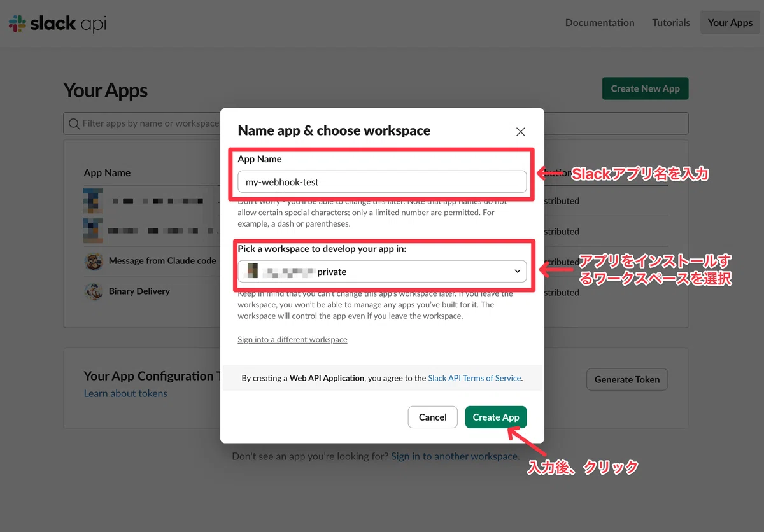Click the search magnifier in the filter field
Image resolution: width=764 pixels, height=532 pixels.
(x=74, y=123)
